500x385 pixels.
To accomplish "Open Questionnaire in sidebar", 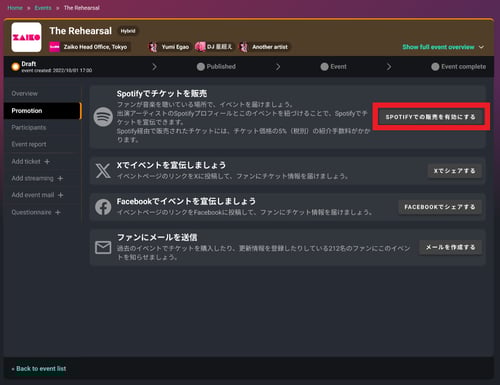I will (42, 212).
